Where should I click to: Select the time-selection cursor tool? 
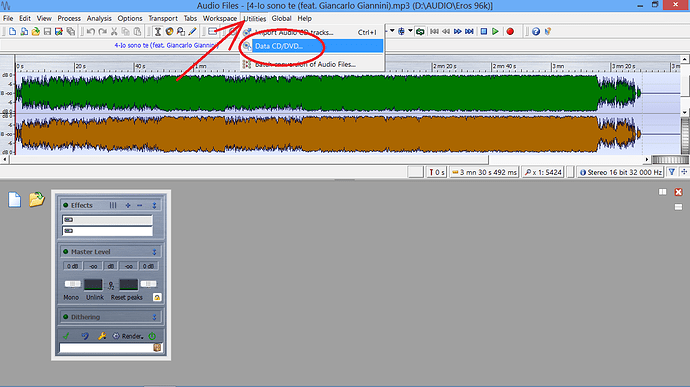pos(158,32)
